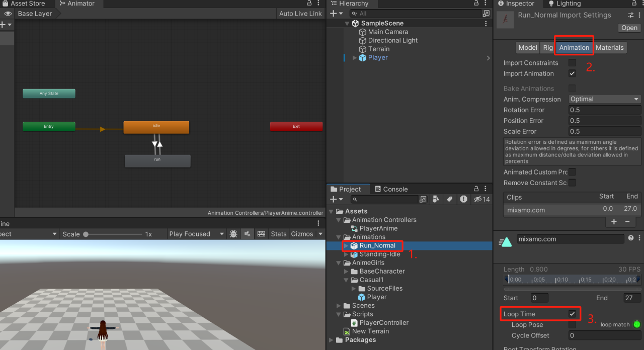Click clip settings gear beside the clip name
This screenshot has width=644, height=350.
click(x=639, y=238)
